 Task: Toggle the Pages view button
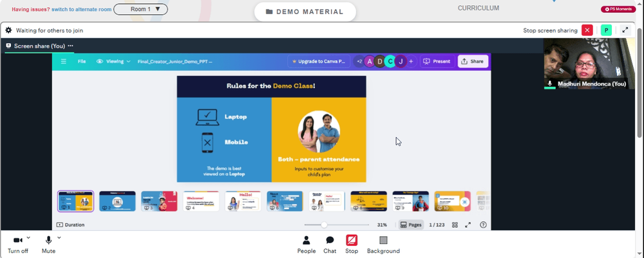coord(411,225)
